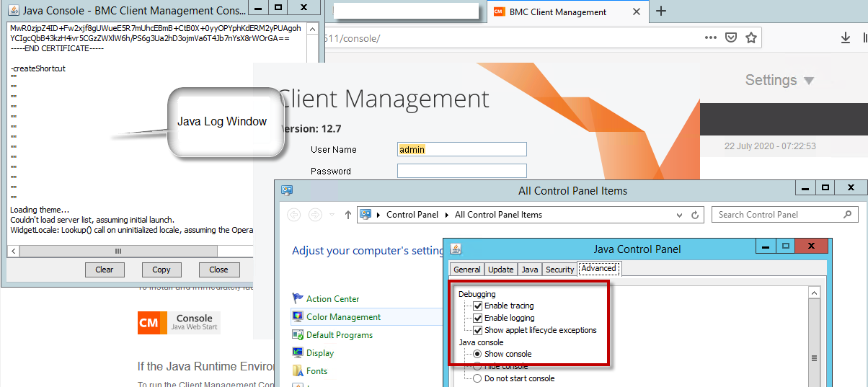Bookmark this page with the star icon

(x=751, y=37)
